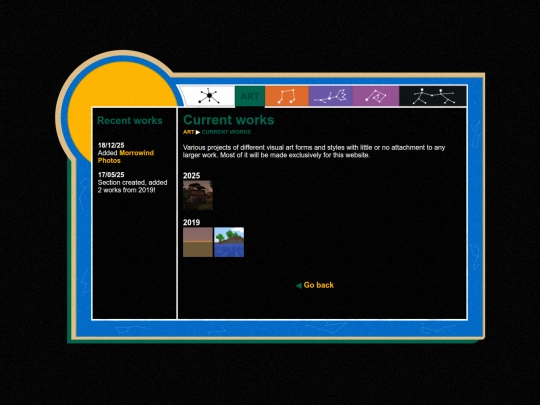Screen dimensions: 540x405
Task: Click the CURRENT WORKS breadcrumb text
Action: (226, 132)
